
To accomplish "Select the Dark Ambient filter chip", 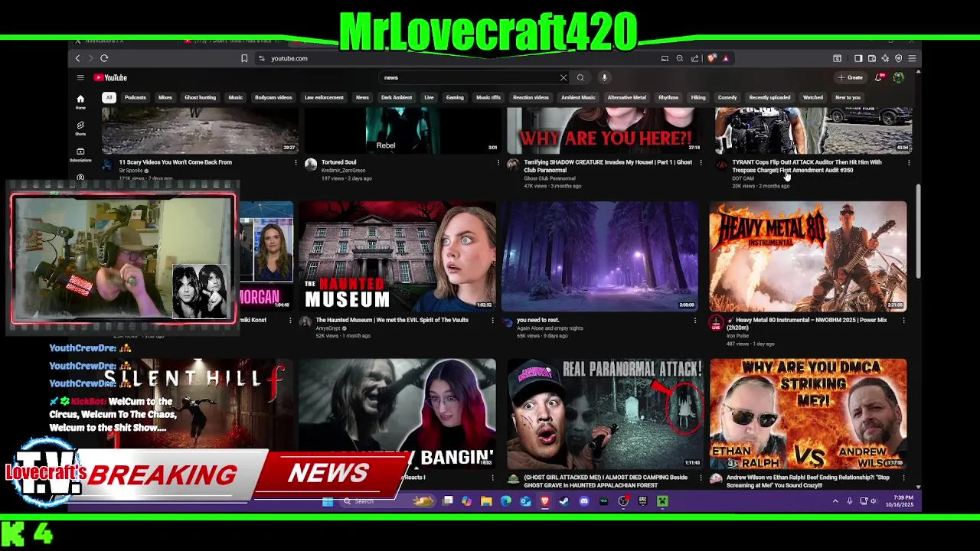I will 397,97.
